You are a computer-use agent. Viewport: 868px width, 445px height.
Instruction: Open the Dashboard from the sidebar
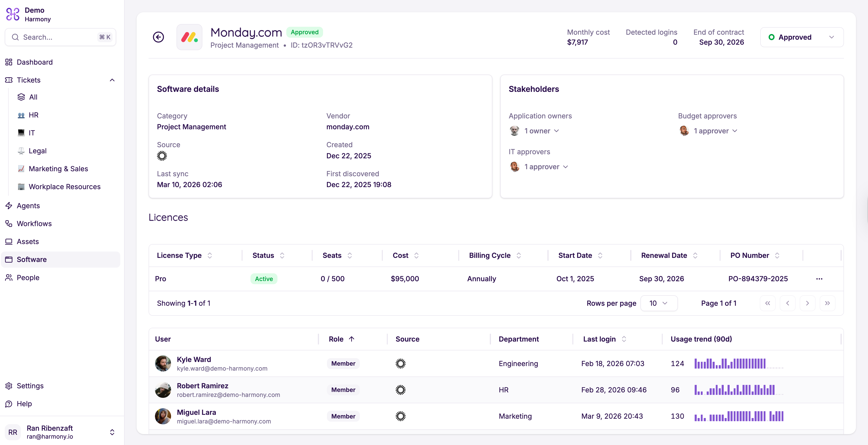tap(35, 62)
